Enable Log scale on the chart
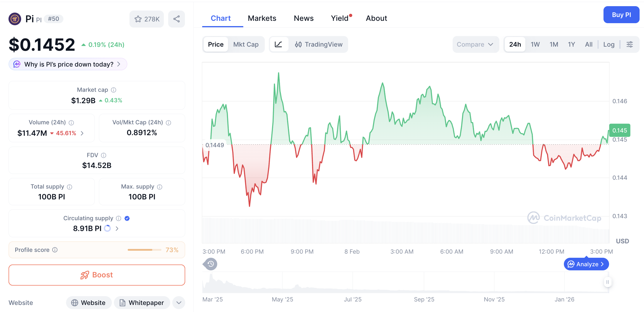644x312 pixels. [609, 44]
